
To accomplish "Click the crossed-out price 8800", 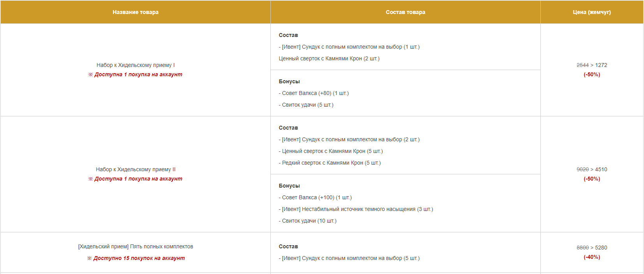I will [582, 248].
